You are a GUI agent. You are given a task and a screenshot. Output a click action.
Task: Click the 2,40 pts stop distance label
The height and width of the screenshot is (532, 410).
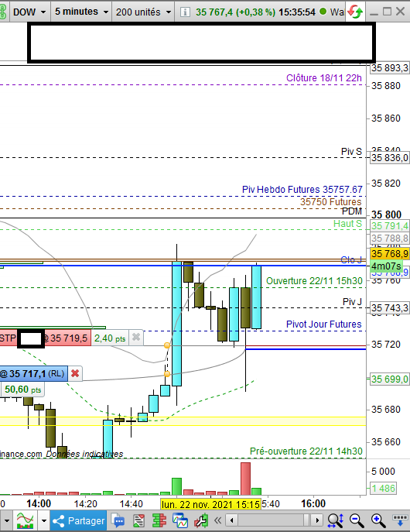pyautogui.click(x=110, y=338)
